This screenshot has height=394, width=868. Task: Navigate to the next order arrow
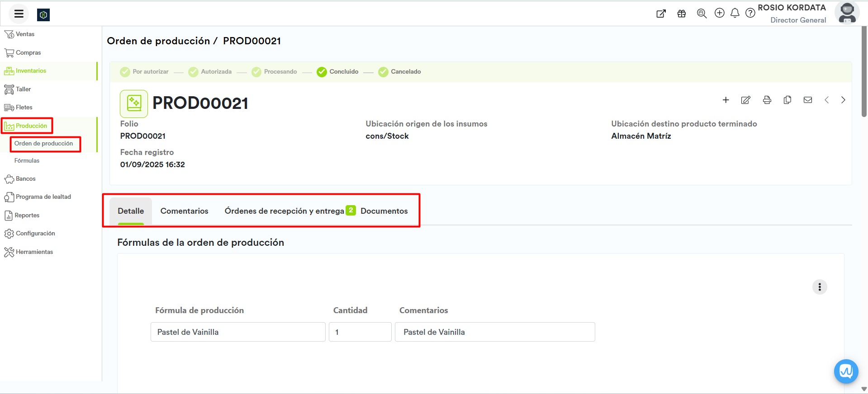point(843,100)
